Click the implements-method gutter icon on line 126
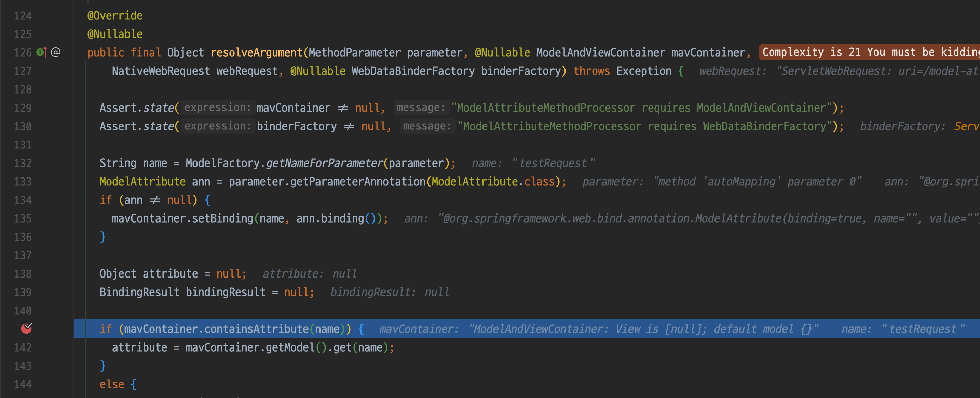 (41, 52)
